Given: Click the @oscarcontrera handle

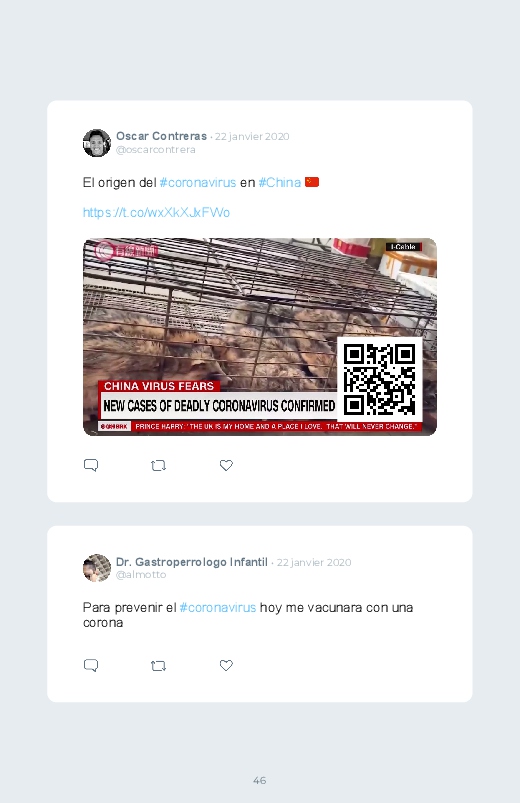Looking at the screenshot, I should tap(156, 150).
